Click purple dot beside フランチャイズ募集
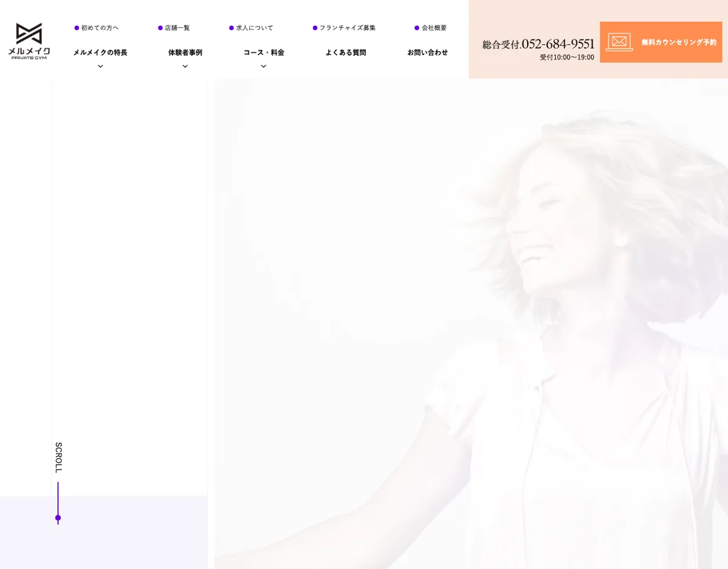This screenshot has height=569, width=728. [315, 28]
